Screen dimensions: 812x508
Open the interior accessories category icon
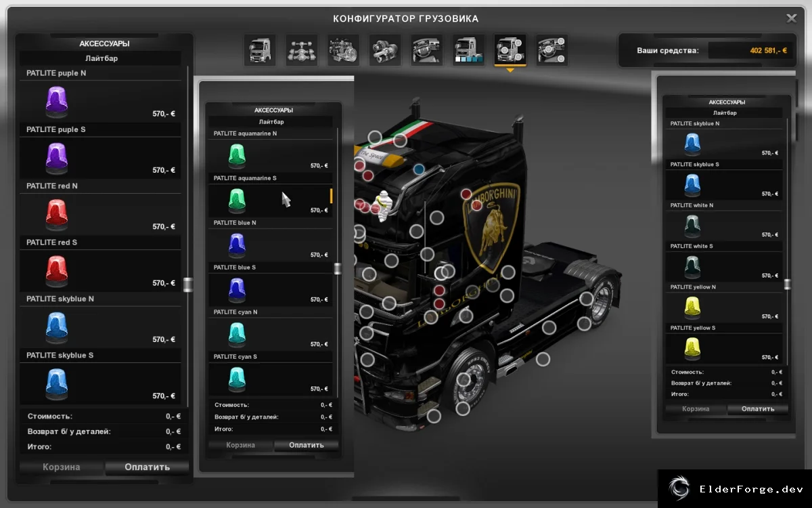[x=552, y=50]
